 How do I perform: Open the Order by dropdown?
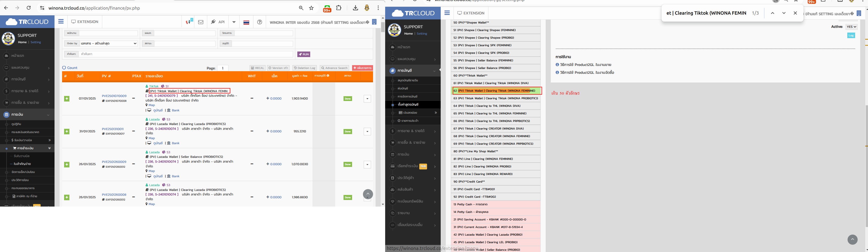click(109, 43)
